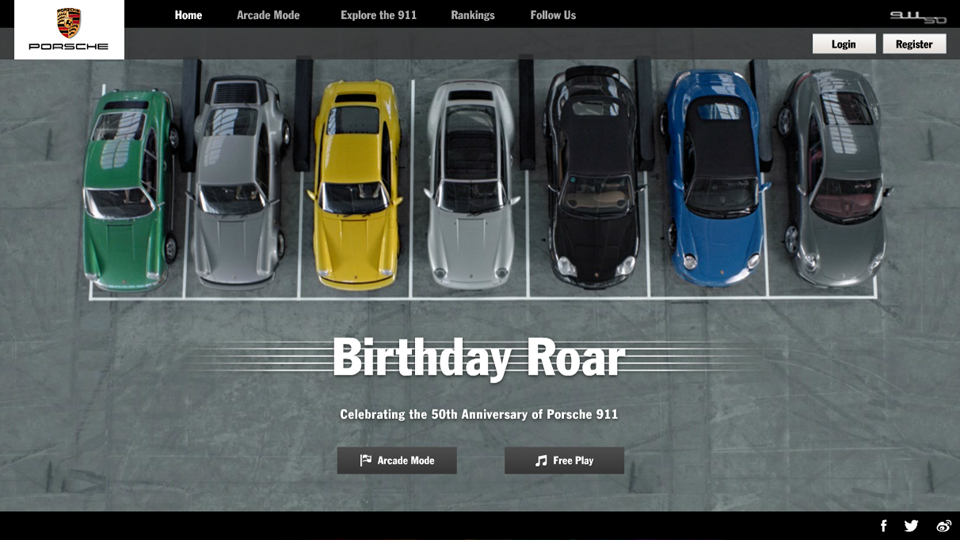Viewport: 960px width, 540px height.
Task: Open the Weibo social icon
Action: tap(943, 526)
